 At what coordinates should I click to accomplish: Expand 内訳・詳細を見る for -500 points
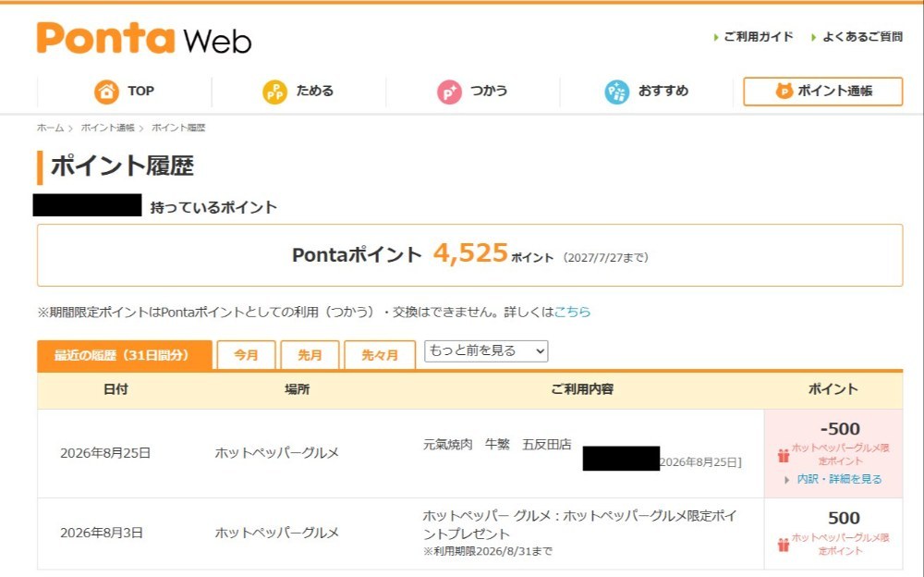tap(839, 479)
